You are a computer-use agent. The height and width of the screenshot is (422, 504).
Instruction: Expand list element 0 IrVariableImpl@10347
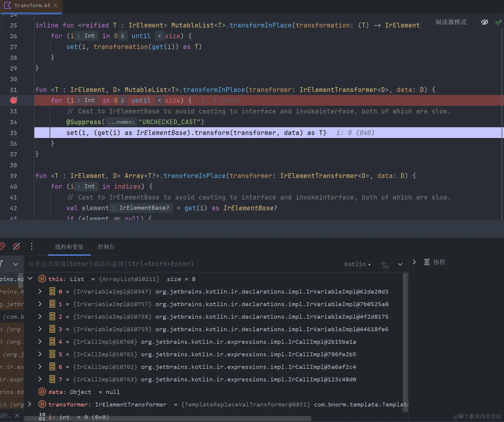pos(40,291)
